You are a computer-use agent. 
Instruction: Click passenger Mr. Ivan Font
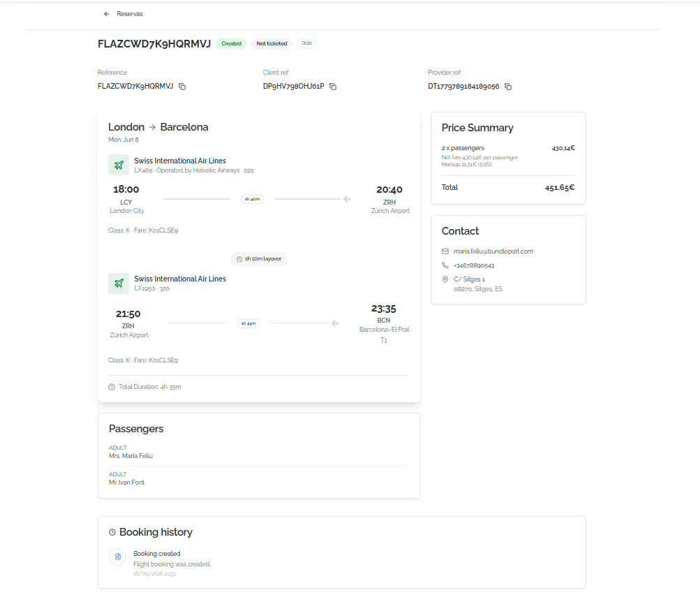127,483
